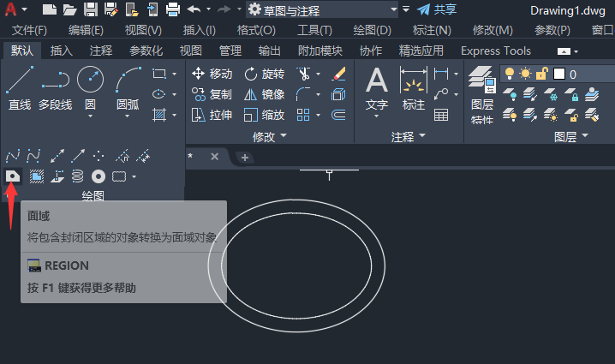Expand the 注释 panel arrow
This screenshot has height=364, width=615.
tap(422, 135)
